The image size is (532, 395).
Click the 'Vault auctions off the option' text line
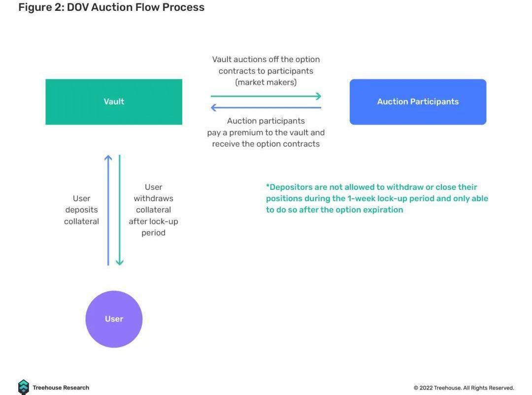[x=266, y=59]
